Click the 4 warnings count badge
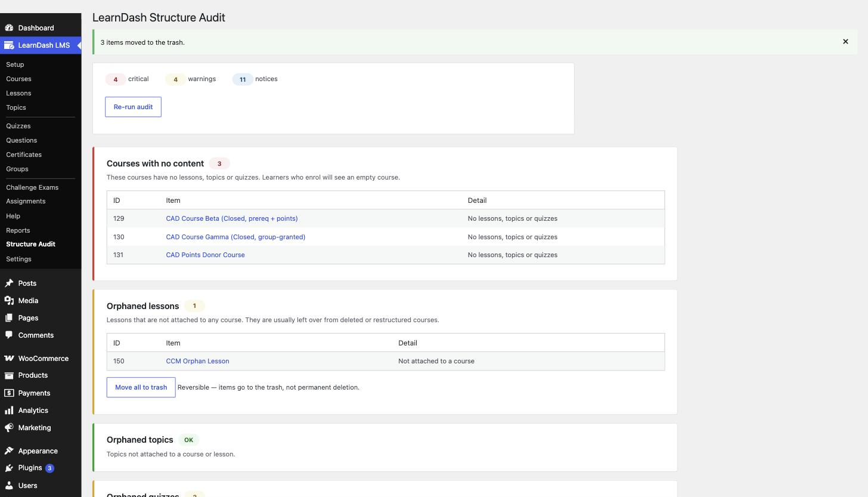The width and height of the screenshot is (868, 497). pyautogui.click(x=175, y=79)
